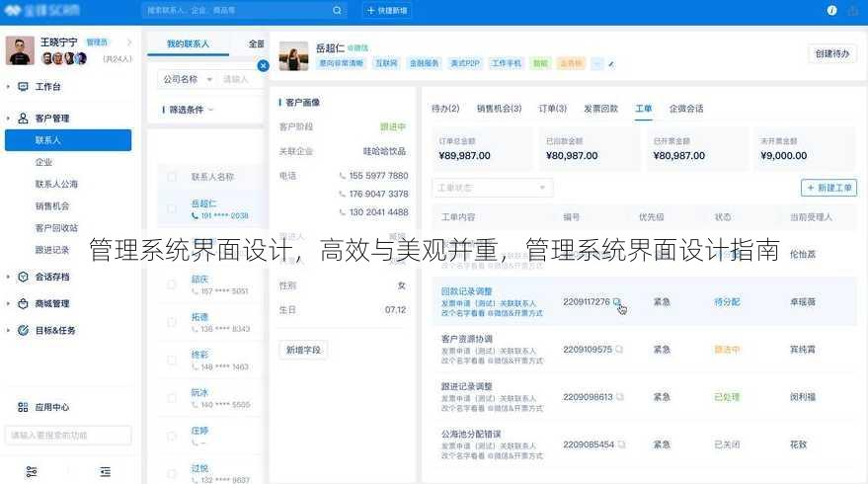This screenshot has width=868, height=484.
Task: Click the edit tags pencil icon
Action: coord(611,64)
